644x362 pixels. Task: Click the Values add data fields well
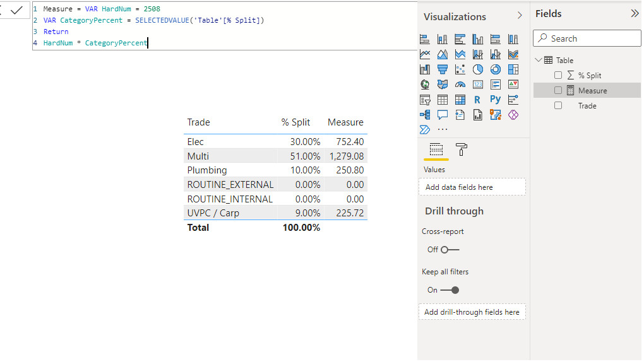click(472, 187)
